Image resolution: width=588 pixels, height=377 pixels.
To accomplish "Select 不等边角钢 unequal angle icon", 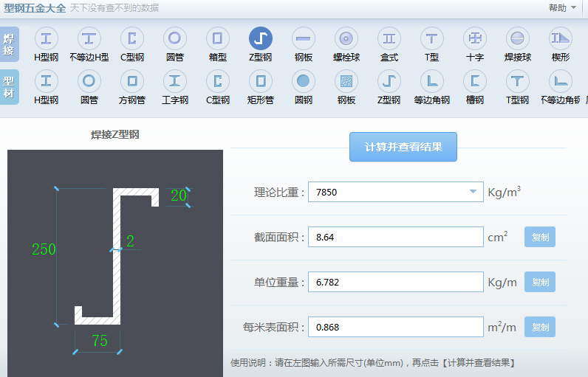I will pyautogui.click(x=560, y=81).
